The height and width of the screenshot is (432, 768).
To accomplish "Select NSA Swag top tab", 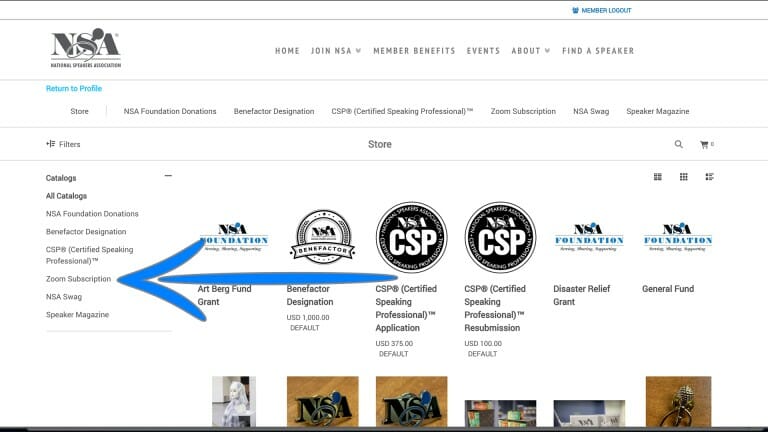I will coord(591,111).
